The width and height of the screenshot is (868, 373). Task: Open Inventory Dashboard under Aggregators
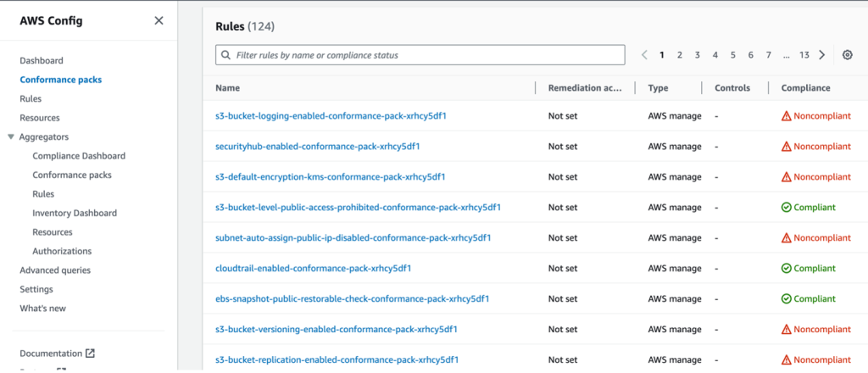click(x=75, y=213)
